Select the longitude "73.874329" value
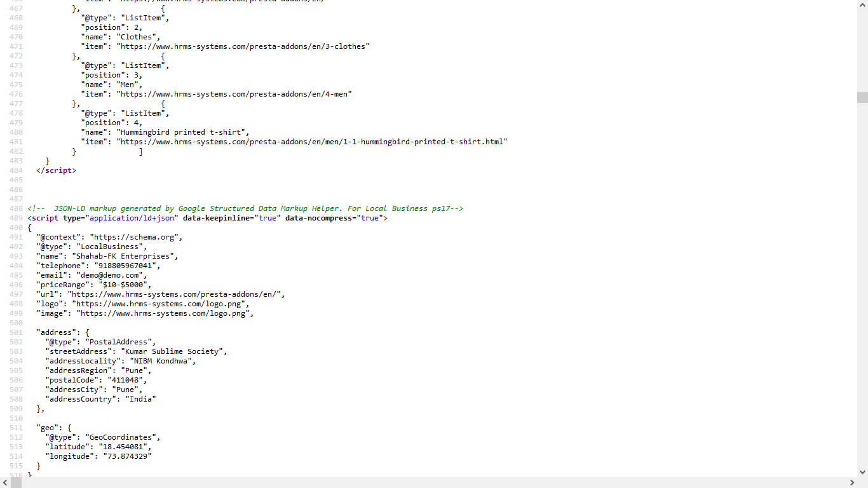The height and width of the screenshot is (488, 868). [127, 456]
